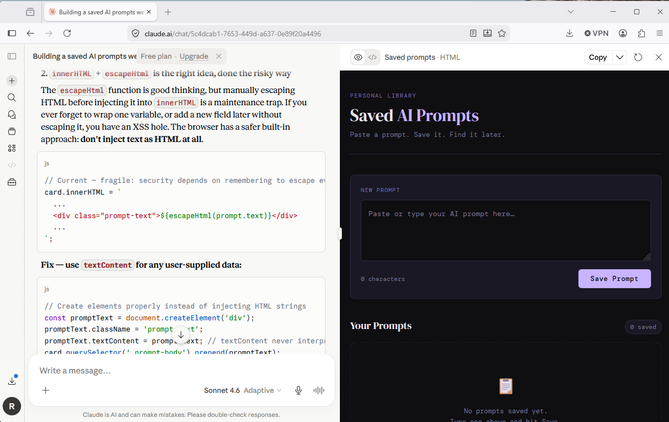Click the site security shield icon
This screenshot has width=669, height=422.
pos(135,33)
